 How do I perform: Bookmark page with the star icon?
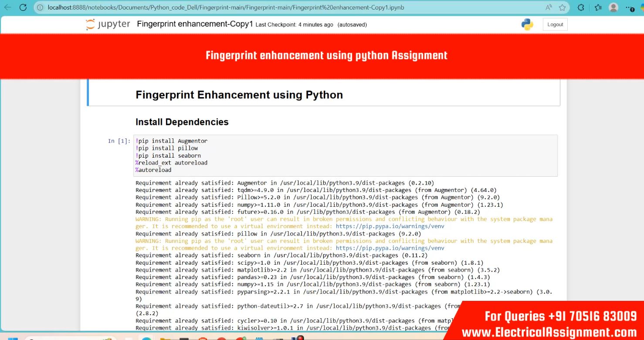562,7
